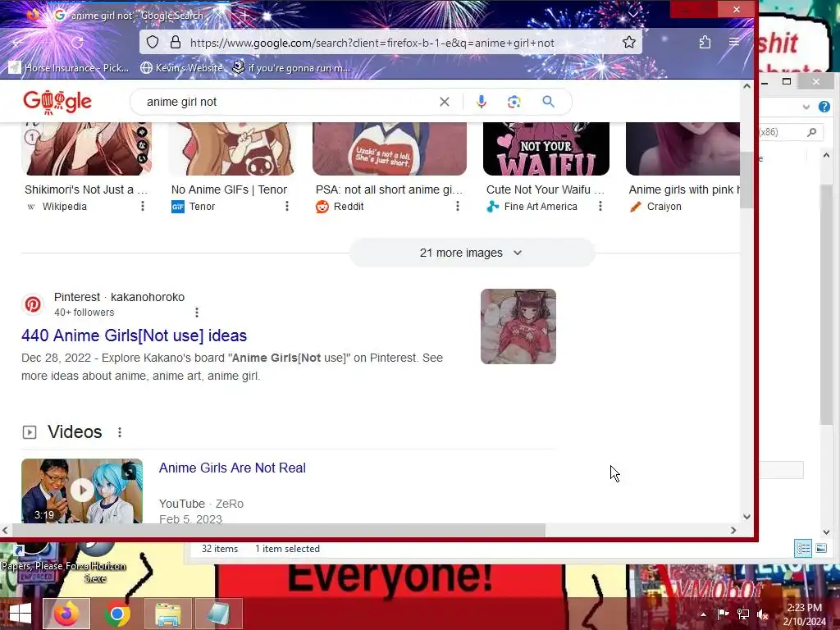Open Google Lens image search icon
The width and height of the screenshot is (840, 630).
click(514, 102)
